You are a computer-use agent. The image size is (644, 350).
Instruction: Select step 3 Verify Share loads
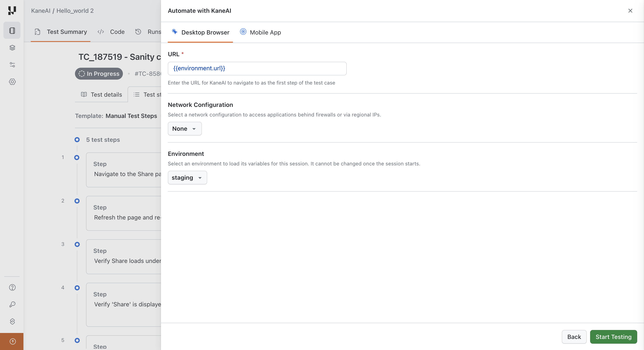click(124, 257)
